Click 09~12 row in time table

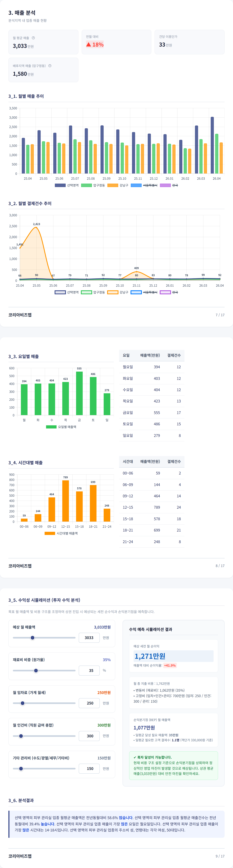[x=152, y=496]
